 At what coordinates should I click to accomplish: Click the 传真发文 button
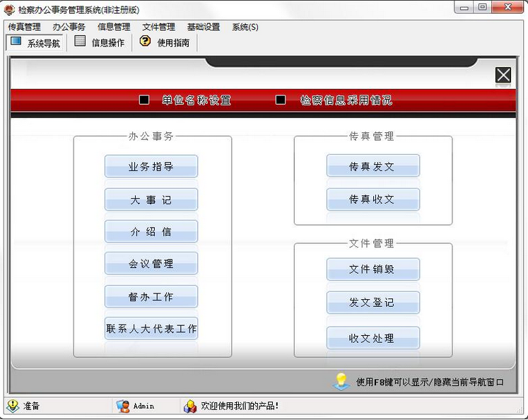tap(373, 165)
